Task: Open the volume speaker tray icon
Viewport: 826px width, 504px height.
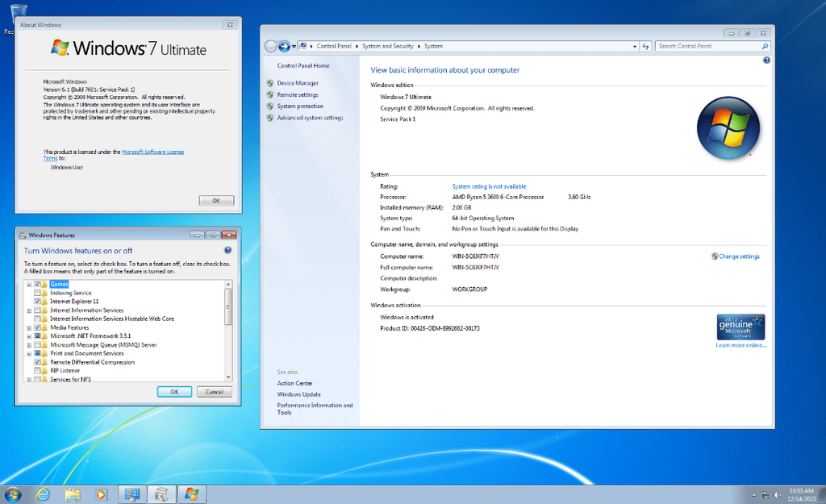Action: pyautogui.click(x=777, y=495)
